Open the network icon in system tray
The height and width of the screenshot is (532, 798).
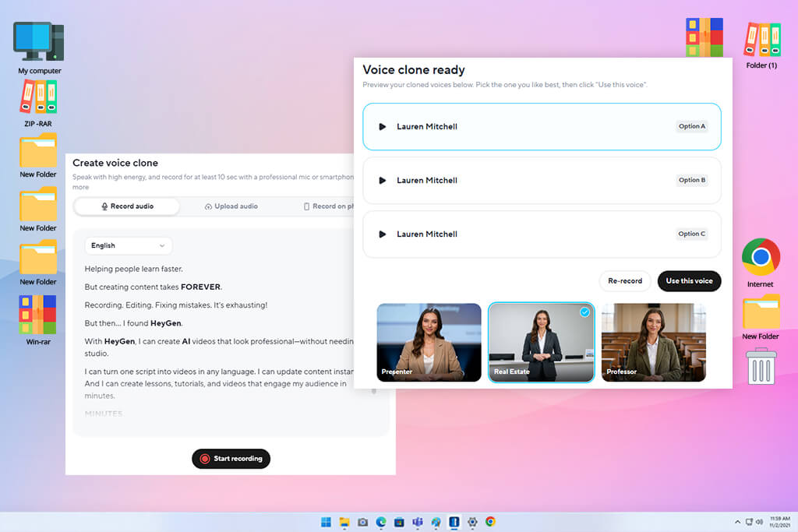coord(749,522)
